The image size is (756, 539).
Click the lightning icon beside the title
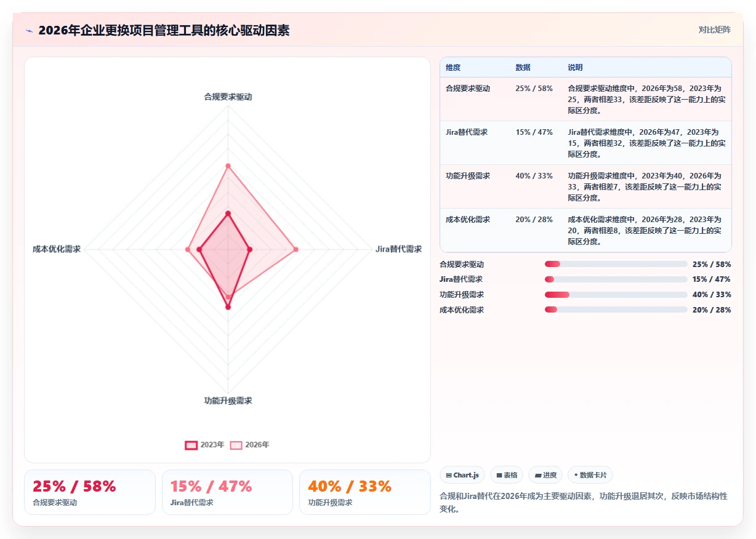pyautogui.click(x=29, y=30)
